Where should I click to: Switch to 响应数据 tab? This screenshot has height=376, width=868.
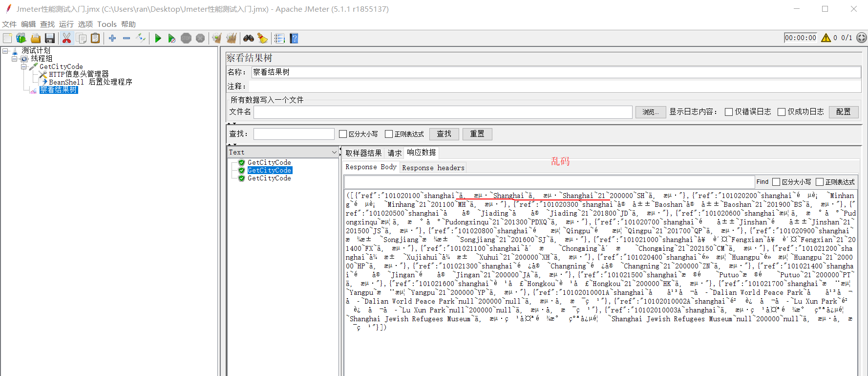pos(422,153)
